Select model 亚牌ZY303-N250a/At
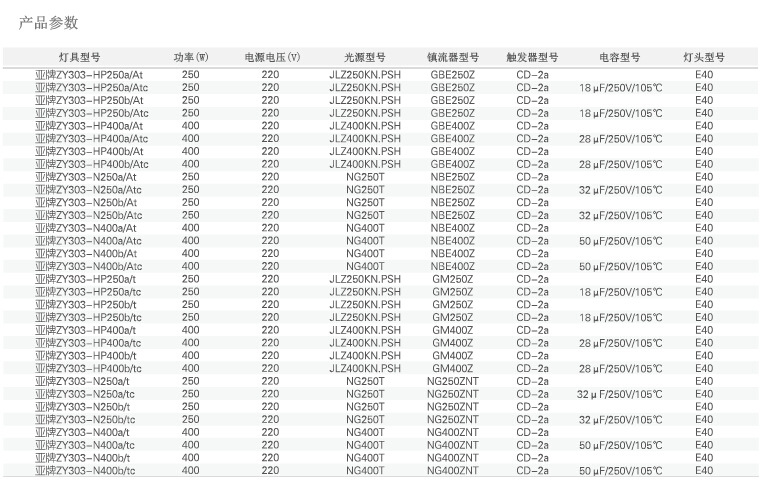The image size is (763, 490). 86,177
